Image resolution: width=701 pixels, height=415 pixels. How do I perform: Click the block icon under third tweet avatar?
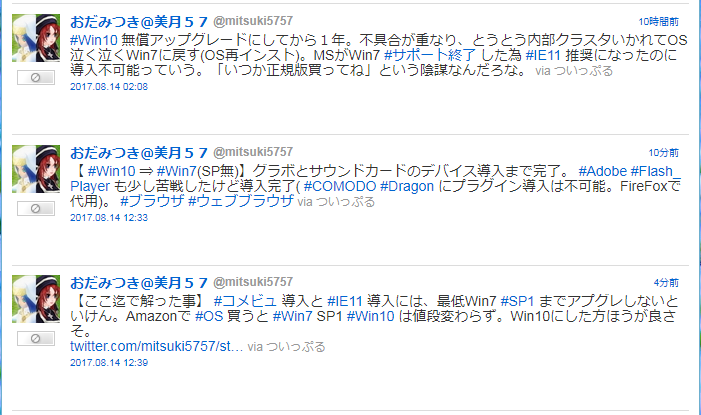click(36, 339)
